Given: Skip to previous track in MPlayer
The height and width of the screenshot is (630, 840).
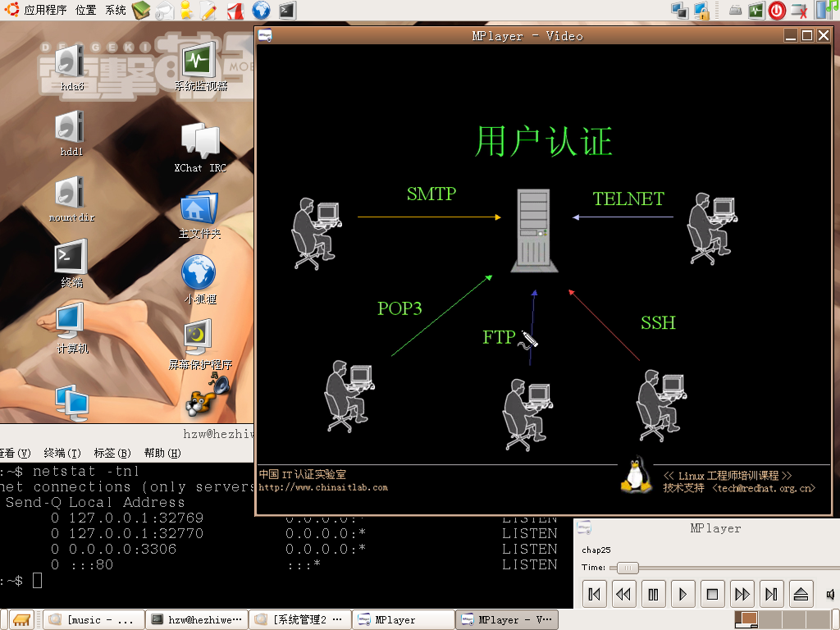Looking at the screenshot, I should pyautogui.click(x=594, y=594).
